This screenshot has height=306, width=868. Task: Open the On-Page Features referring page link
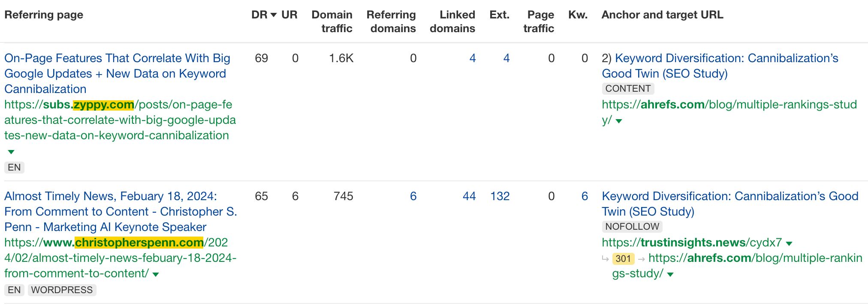(x=117, y=73)
